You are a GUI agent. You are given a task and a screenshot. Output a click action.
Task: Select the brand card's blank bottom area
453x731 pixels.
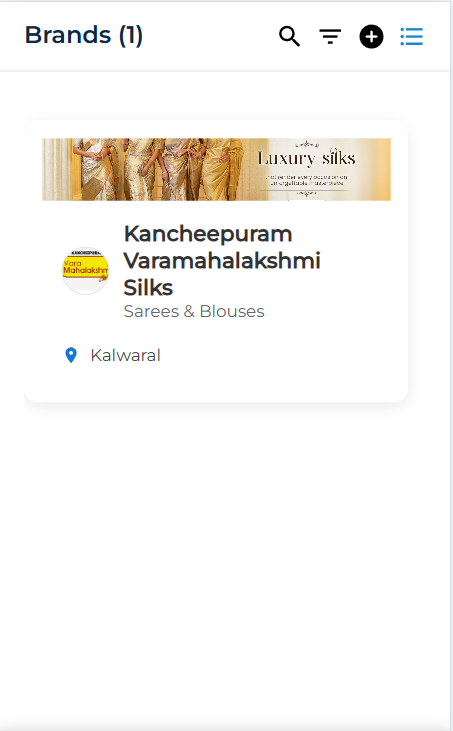pos(216,385)
